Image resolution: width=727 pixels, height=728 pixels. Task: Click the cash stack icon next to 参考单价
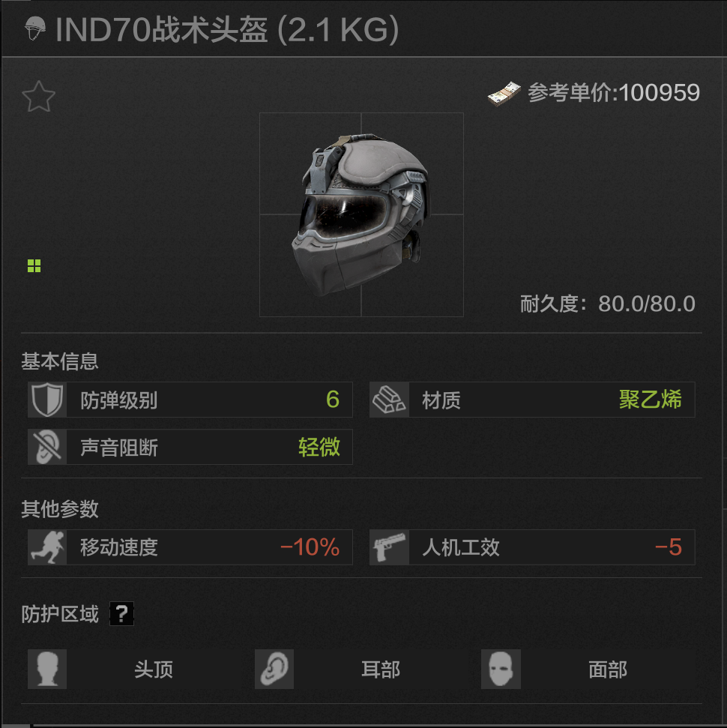click(x=504, y=93)
